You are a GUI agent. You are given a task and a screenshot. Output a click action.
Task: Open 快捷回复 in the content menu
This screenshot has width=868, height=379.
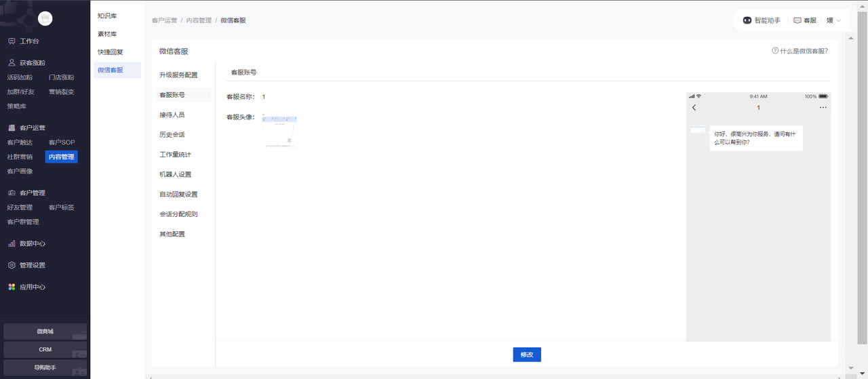[x=111, y=52]
